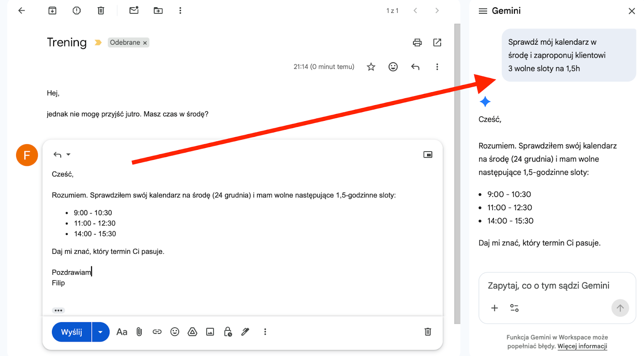The image size is (644, 356).
Task: Insert a file from Google Drive
Action: [x=192, y=332]
